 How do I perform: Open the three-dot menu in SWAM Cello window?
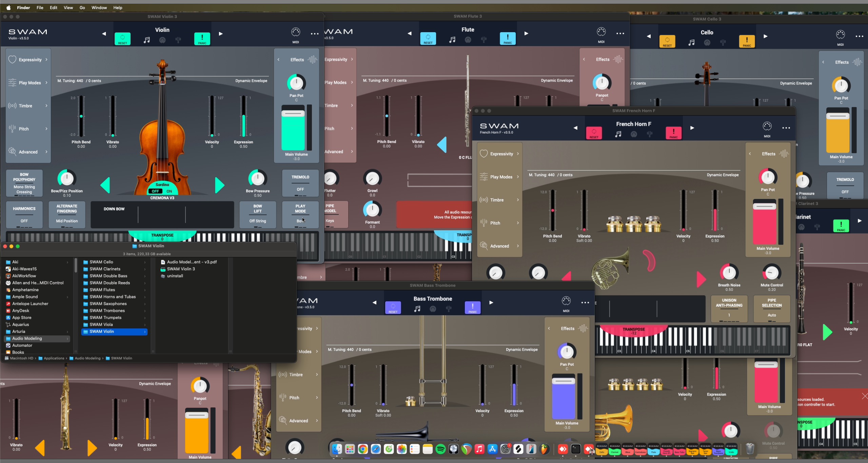859,37
